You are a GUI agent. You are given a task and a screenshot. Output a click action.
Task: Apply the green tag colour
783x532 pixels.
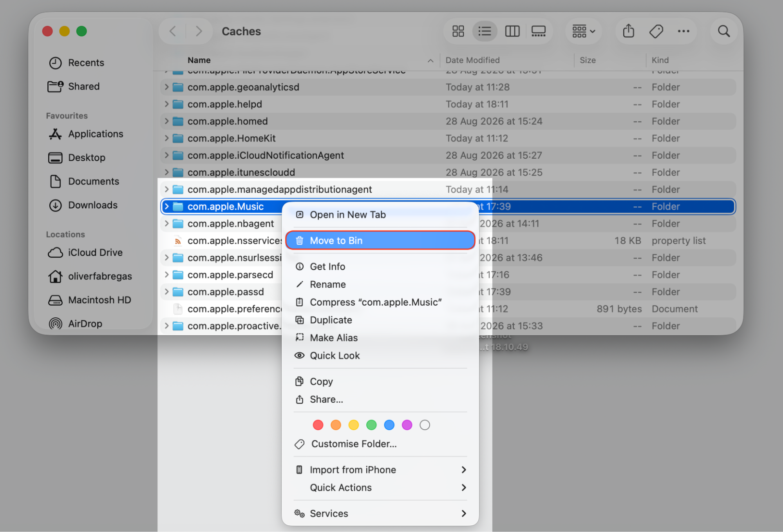pyautogui.click(x=371, y=425)
